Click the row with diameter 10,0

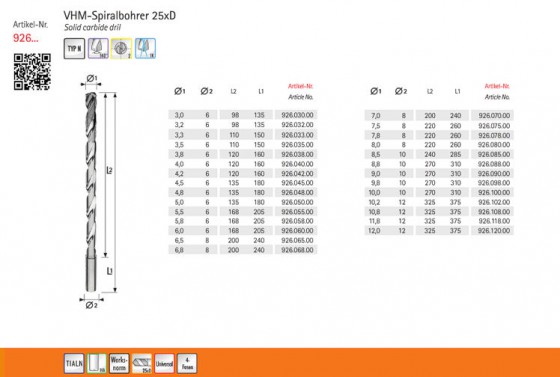pyautogui.click(x=439, y=192)
